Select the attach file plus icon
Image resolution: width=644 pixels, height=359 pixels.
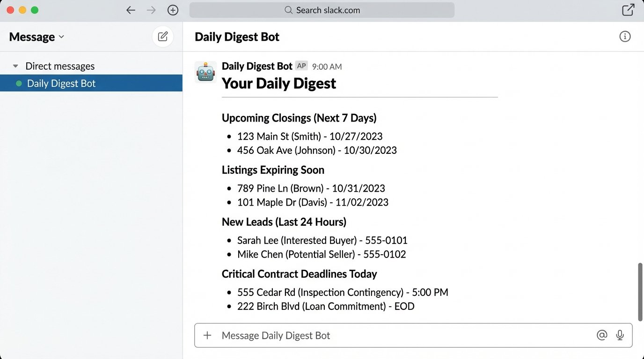(x=207, y=335)
